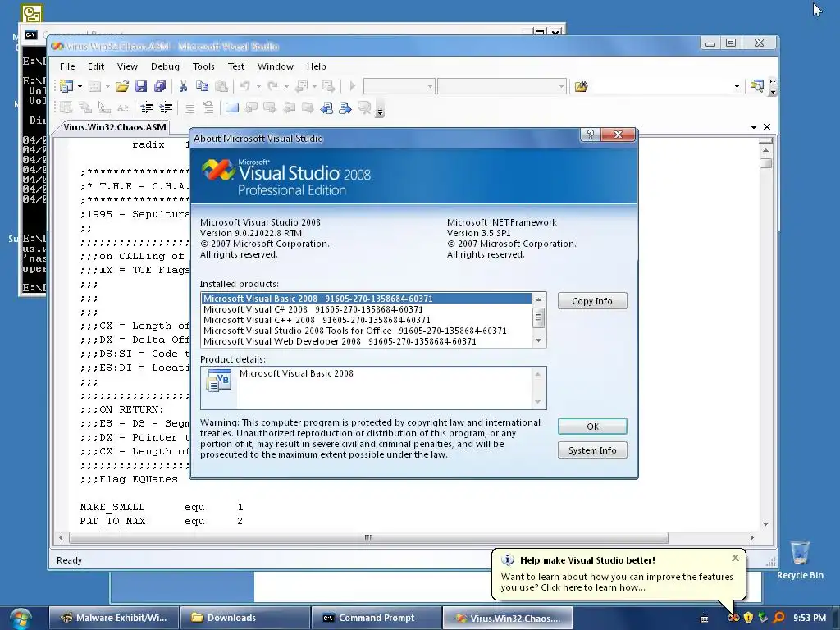Click the New Project toolbar icon

[x=66, y=86]
